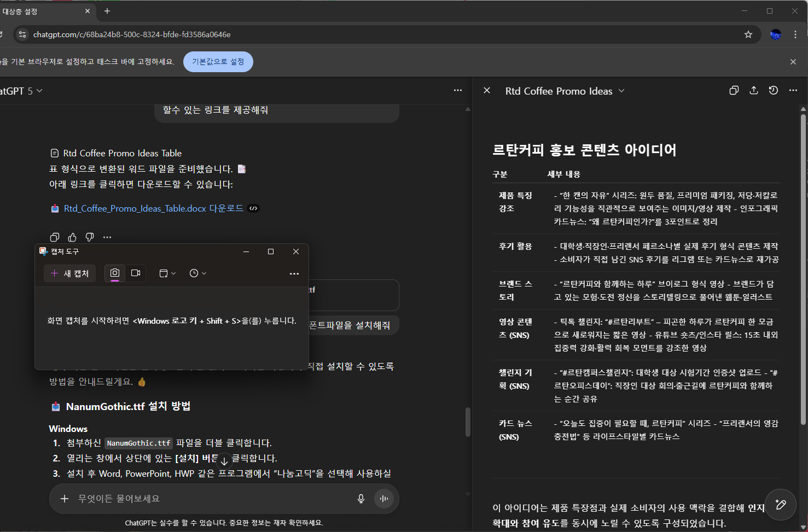Close the Snipping Tool window
Screen dimensions: 808x532
click(296, 252)
